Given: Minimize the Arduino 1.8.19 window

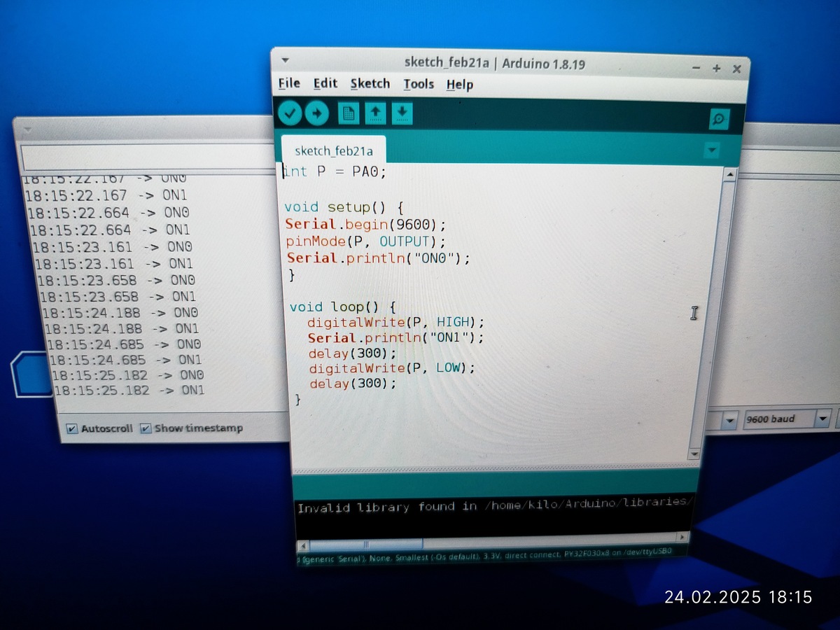Looking at the screenshot, I should (696, 68).
